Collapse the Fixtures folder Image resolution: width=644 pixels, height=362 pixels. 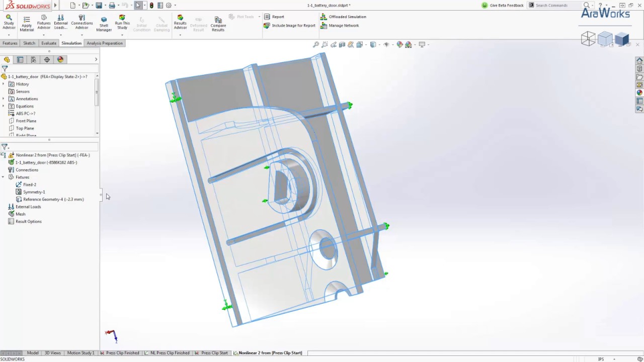click(x=4, y=177)
